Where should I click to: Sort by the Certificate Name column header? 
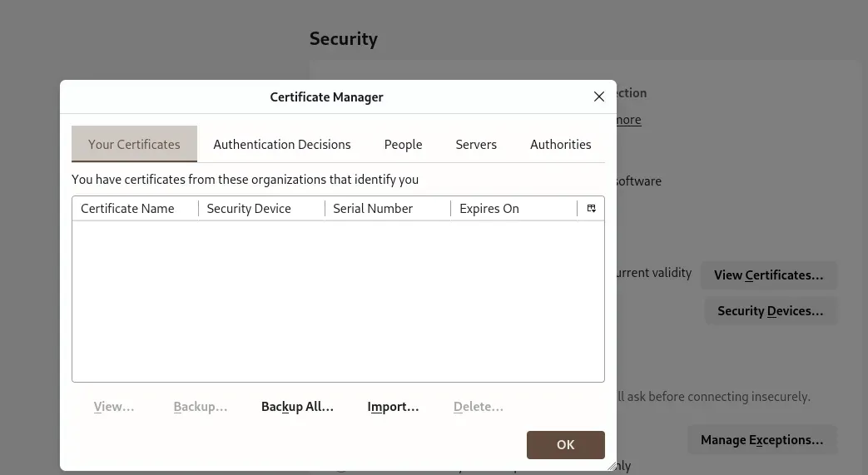135,208
